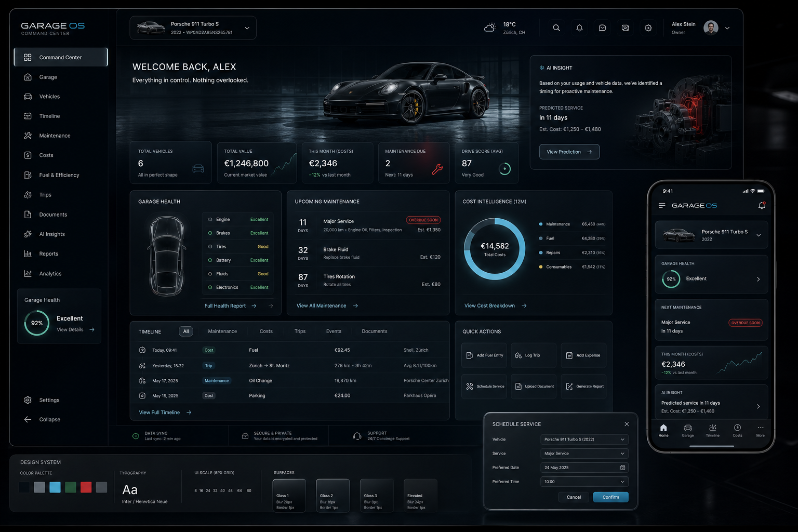Expand the Alex Stein account menu chevron
Screen dimensions: 798x532
pos(727,28)
